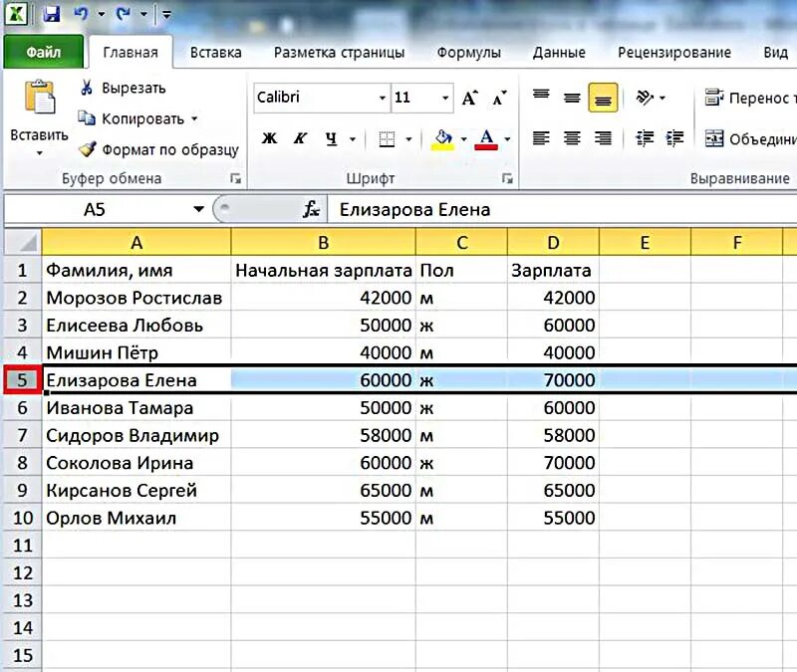Click the fx insert function icon
Screen dimensions: 797x672
[311, 209]
